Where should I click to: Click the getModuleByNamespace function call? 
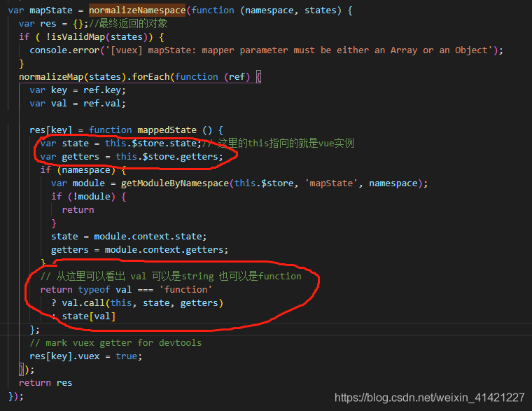point(175,183)
